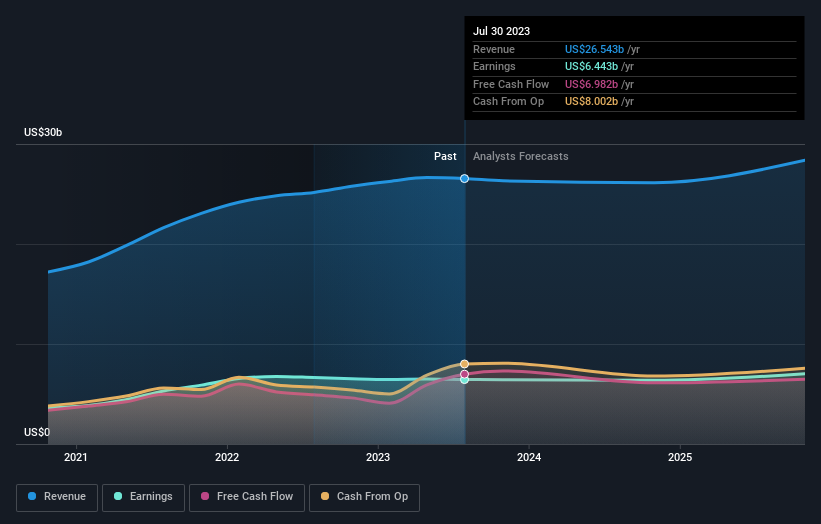Image resolution: width=821 pixels, height=524 pixels.
Task: Click the US$6.982b free cash flow value
Action: tap(591, 84)
